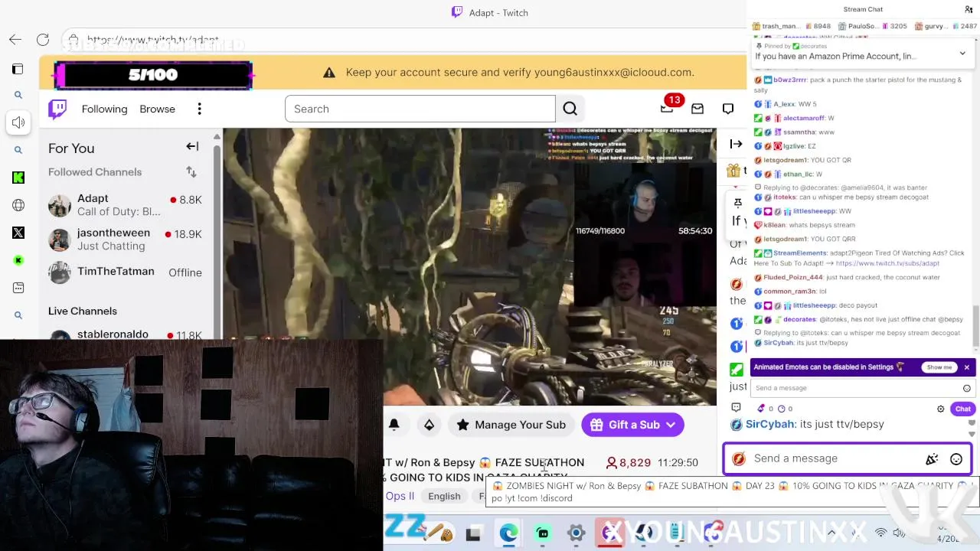Go back with the browser back arrow
The image size is (980, 551).
(x=15, y=40)
